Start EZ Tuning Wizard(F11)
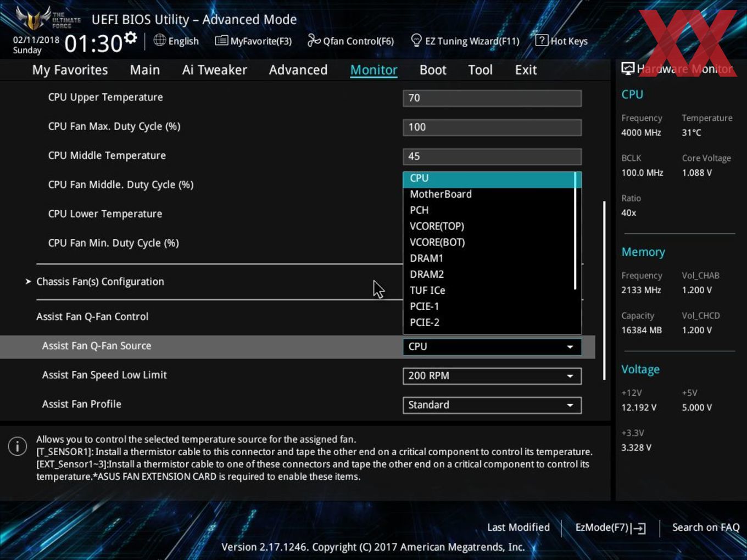 (x=465, y=41)
